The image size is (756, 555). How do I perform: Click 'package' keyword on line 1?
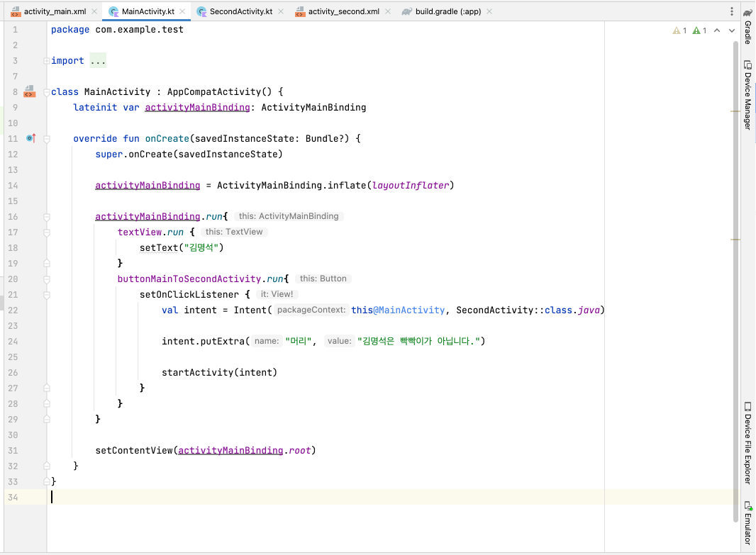tap(70, 29)
